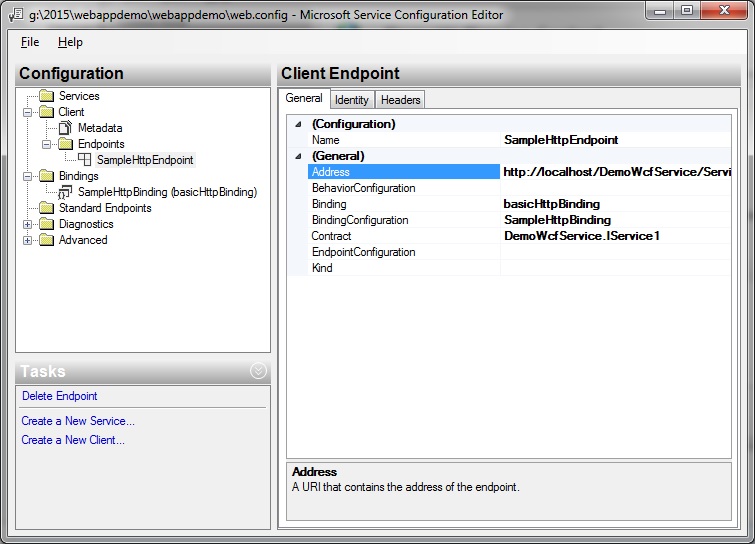Open the Help menu
The height and width of the screenshot is (544, 755).
(x=70, y=42)
